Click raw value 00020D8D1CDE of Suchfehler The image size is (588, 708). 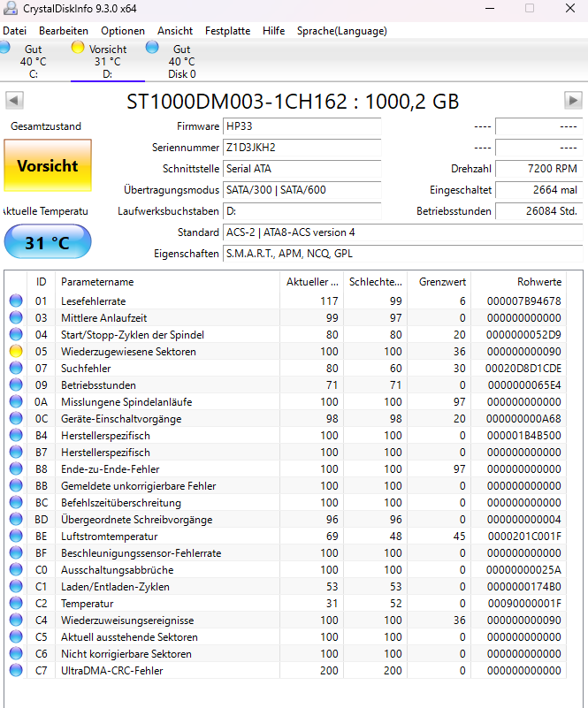[523, 369]
